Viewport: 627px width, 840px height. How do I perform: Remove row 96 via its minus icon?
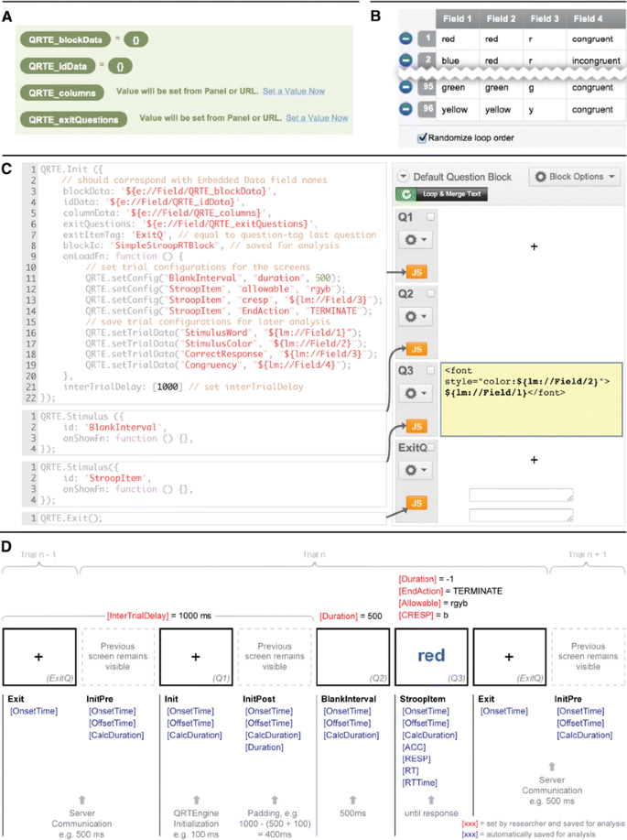(405, 108)
